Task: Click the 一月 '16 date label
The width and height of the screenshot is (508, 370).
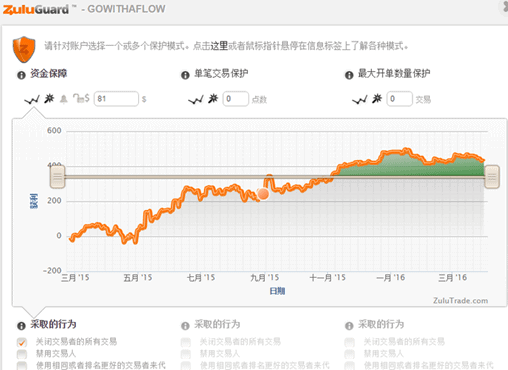Action: coord(391,278)
